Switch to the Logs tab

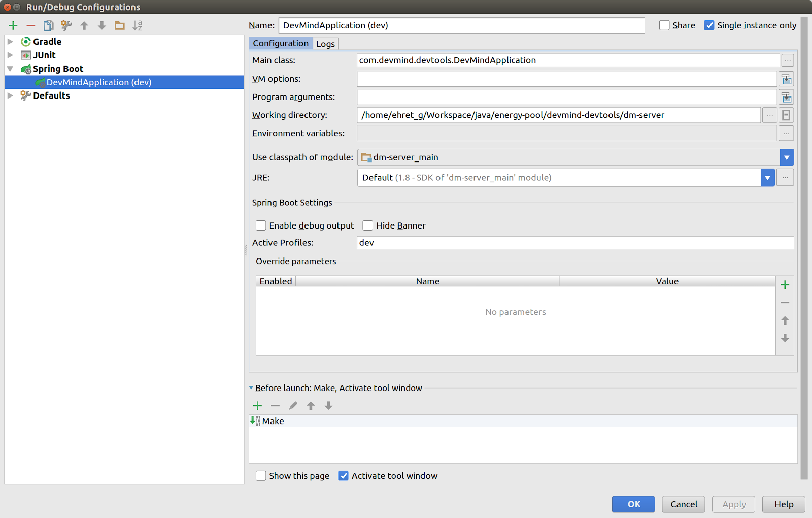325,44
